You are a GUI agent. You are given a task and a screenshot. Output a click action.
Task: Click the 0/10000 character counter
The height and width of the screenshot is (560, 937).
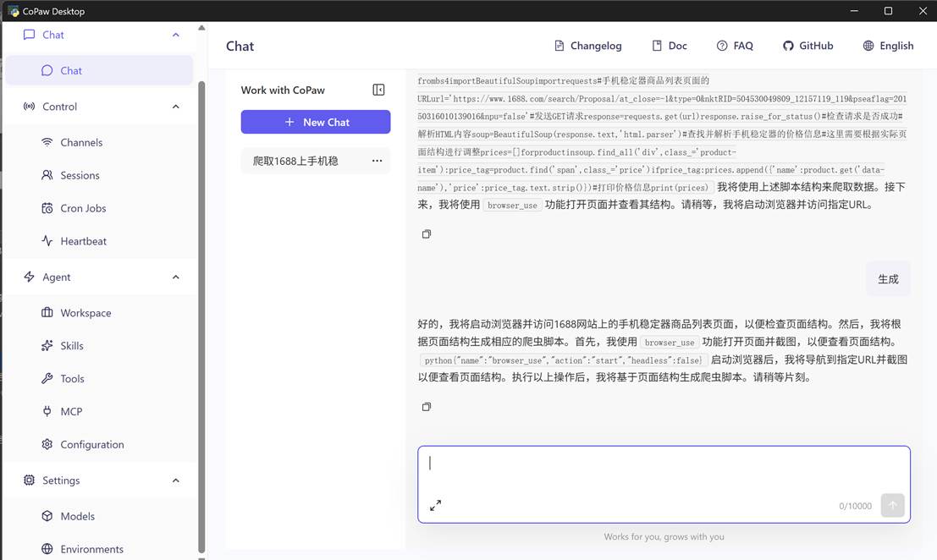[855, 506]
